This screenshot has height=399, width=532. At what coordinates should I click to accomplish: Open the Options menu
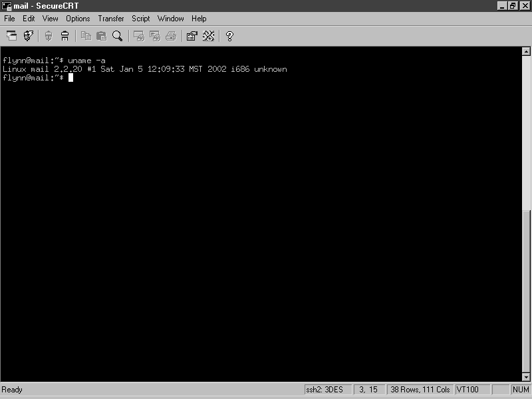click(78, 19)
